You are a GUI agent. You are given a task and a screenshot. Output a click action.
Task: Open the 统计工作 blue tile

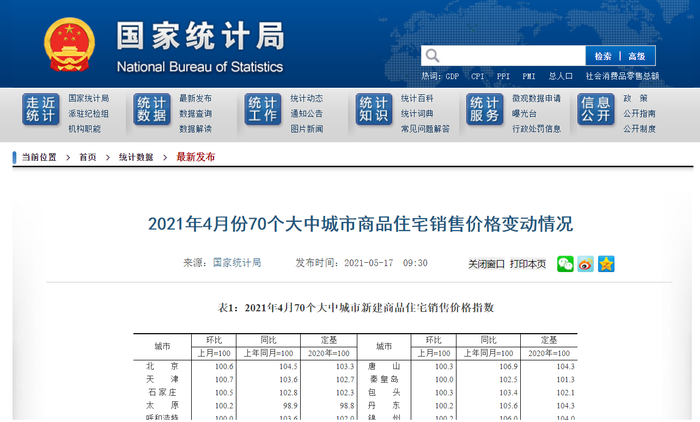click(x=262, y=109)
